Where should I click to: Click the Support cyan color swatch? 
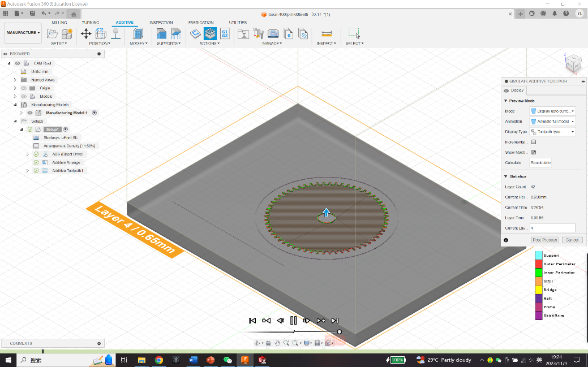pyautogui.click(x=539, y=255)
